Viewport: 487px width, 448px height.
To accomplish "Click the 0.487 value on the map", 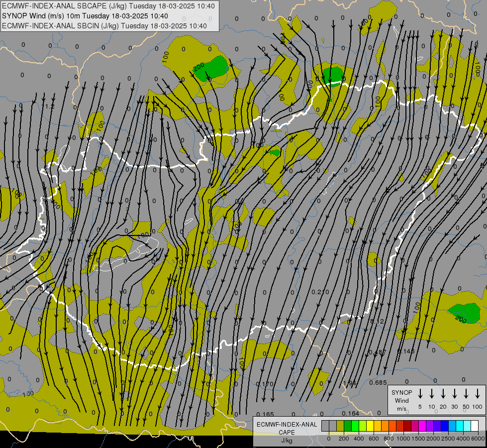I will 377,352.
